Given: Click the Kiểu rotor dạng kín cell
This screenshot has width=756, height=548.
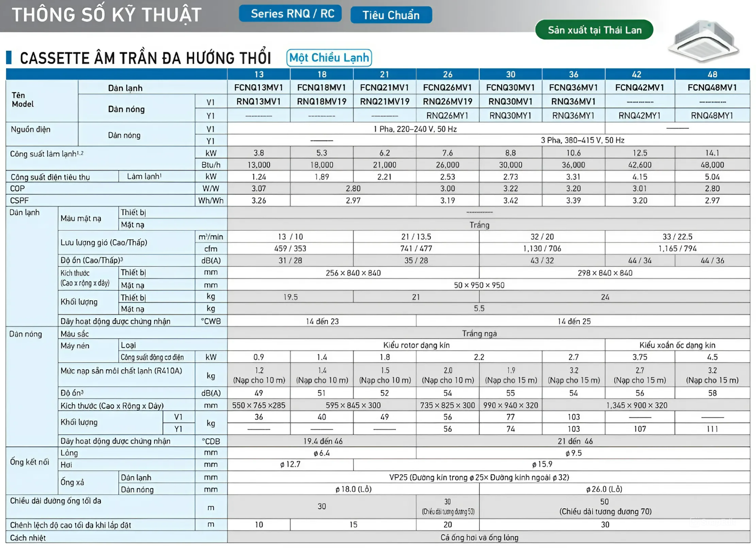Looking at the screenshot, I should click(416, 345).
